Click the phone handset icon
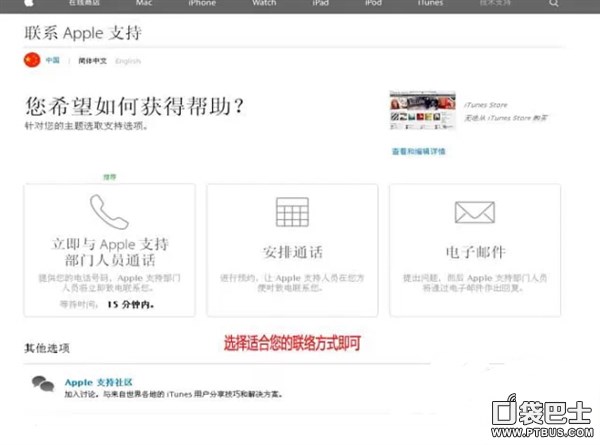This screenshot has width=600, height=445. click(x=109, y=212)
